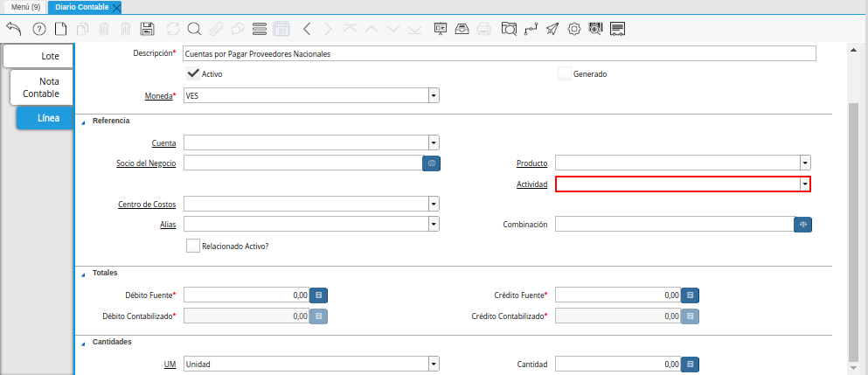The width and height of the screenshot is (868, 375).
Task: Open the workflow toolbar icon
Action: pyautogui.click(x=530, y=29)
